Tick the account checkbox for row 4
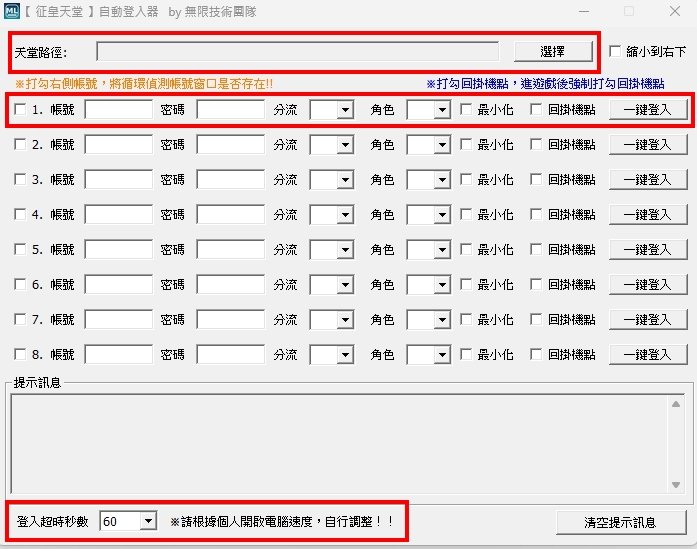 [x=20, y=214]
